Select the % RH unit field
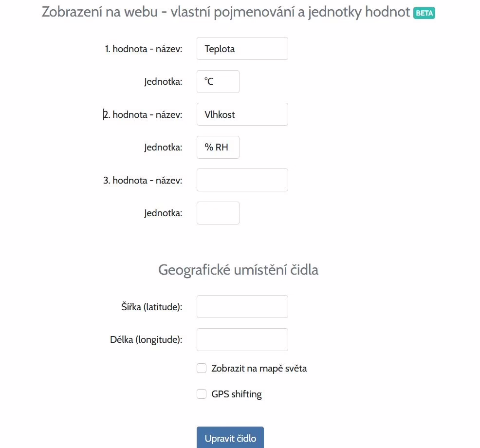The height and width of the screenshot is (448, 480). (x=218, y=147)
